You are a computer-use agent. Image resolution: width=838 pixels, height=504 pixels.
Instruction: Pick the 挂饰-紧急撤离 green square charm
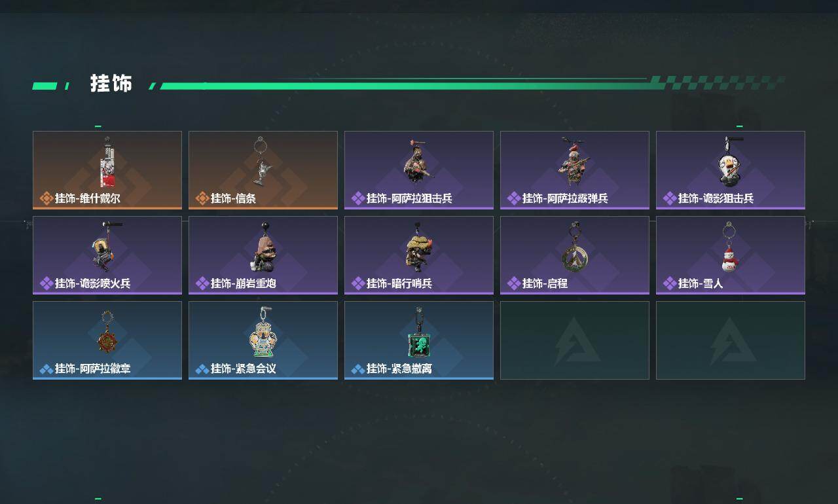419,333
